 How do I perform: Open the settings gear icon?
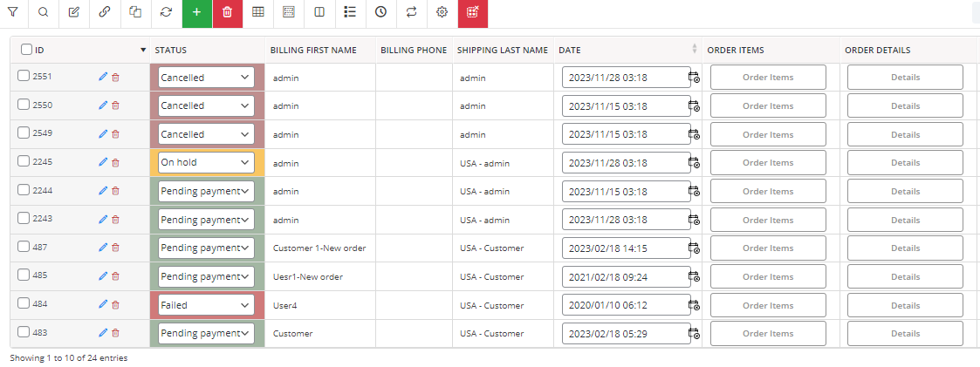(442, 12)
